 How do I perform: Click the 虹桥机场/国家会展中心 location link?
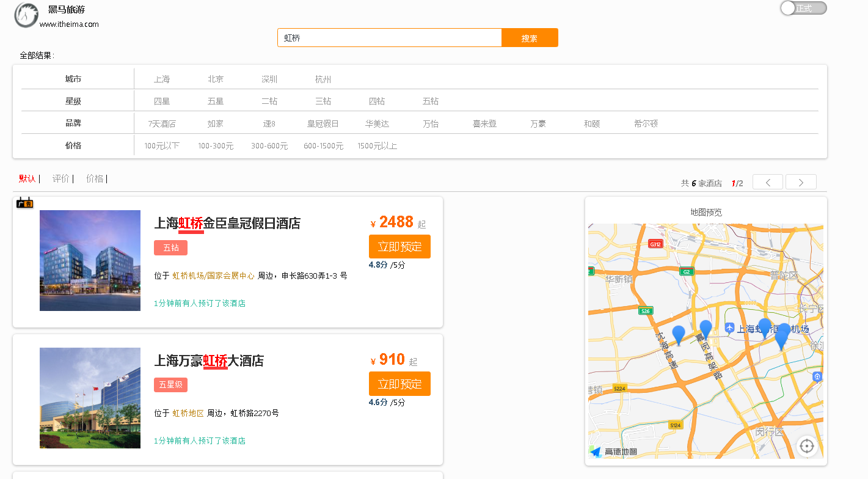click(213, 276)
